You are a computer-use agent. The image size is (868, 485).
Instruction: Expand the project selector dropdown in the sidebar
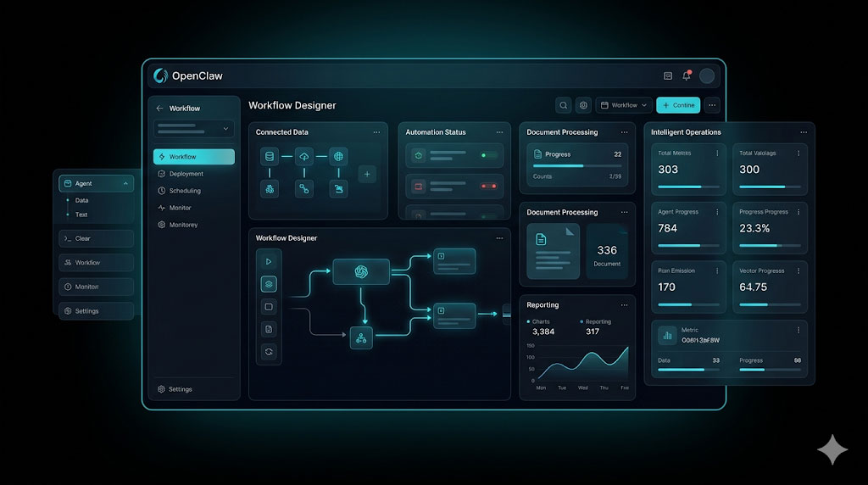tap(193, 129)
